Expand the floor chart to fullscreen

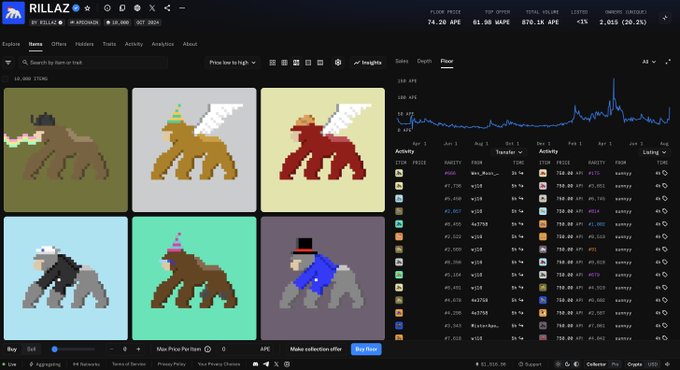668,62
